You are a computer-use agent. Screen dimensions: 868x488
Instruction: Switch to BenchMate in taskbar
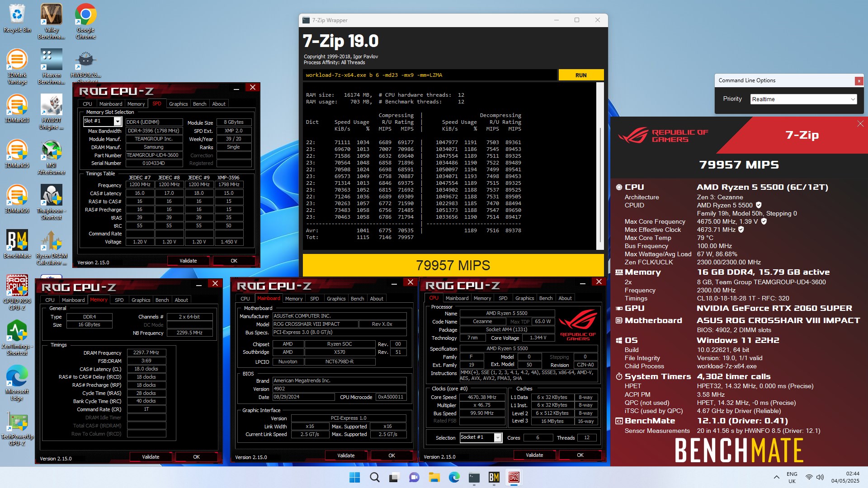tap(494, 477)
